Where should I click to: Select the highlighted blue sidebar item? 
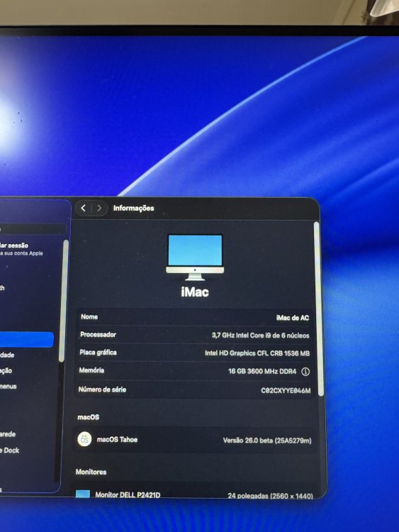coord(27,340)
